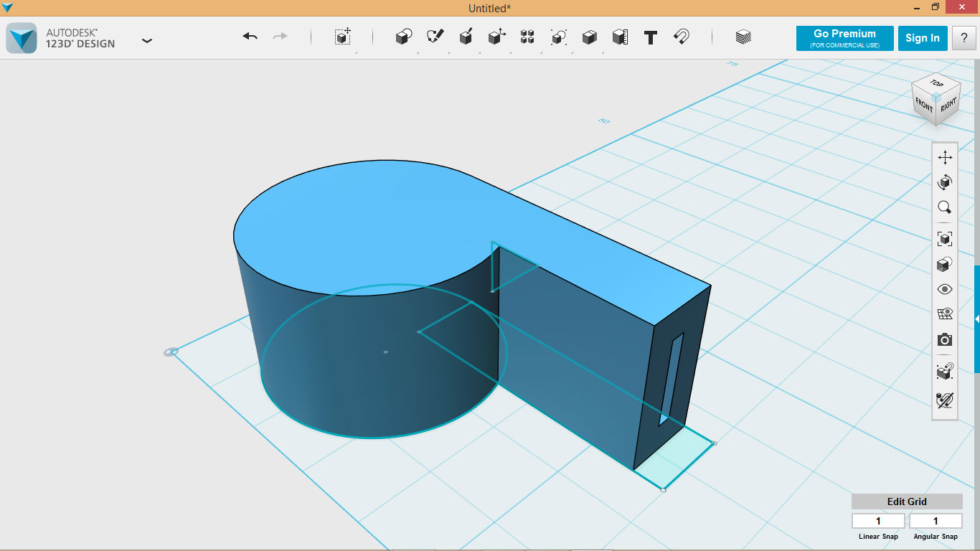Image resolution: width=980 pixels, height=551 pixels.
Task: Toggle the crossed-out magnet icon
Action: (x=945, y=400)
